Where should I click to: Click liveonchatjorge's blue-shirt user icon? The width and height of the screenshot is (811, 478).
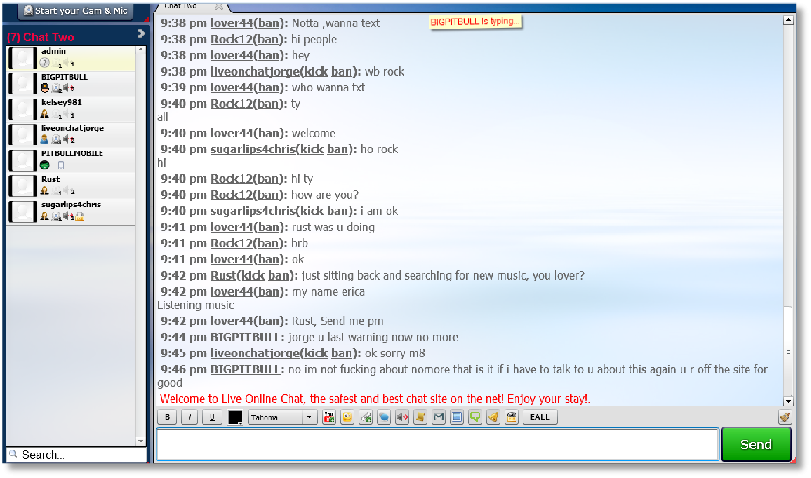[x=44, y=139]
